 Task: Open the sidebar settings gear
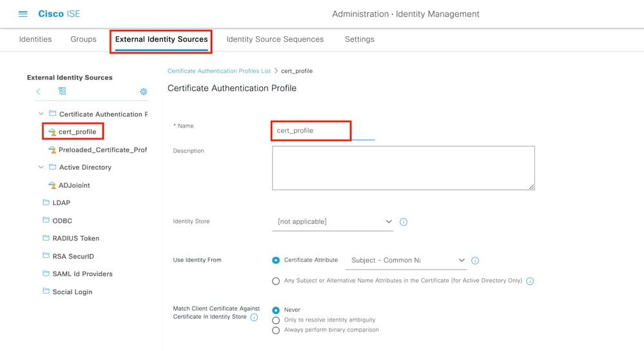point(144,92)
